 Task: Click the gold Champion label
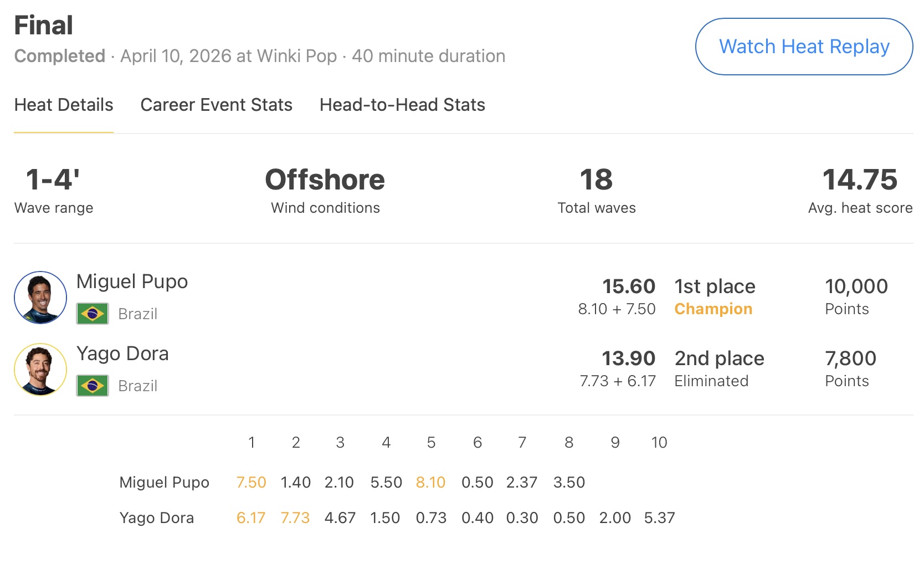pos(713,309)
